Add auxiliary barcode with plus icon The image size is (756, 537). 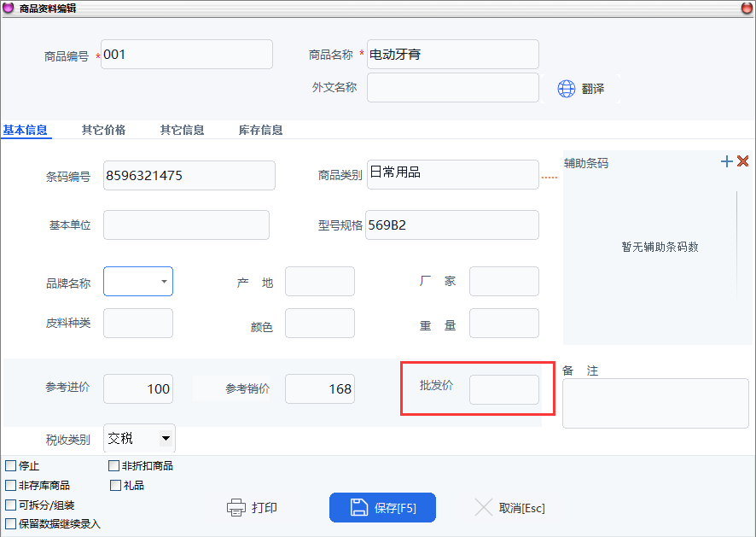click(727, 161)
